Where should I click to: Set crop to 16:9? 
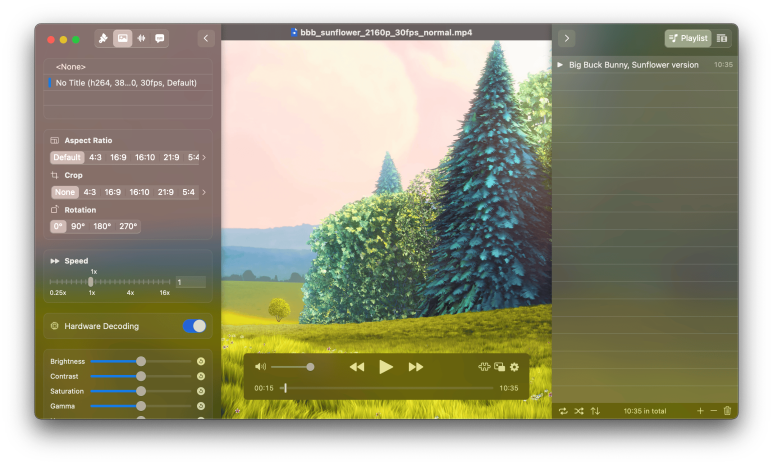pyautogui.click(x=113, y=192)
